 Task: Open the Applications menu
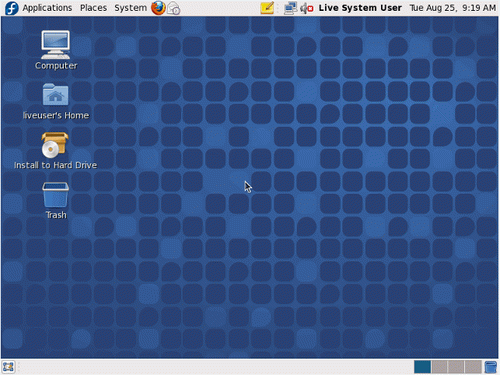point(47,8)
